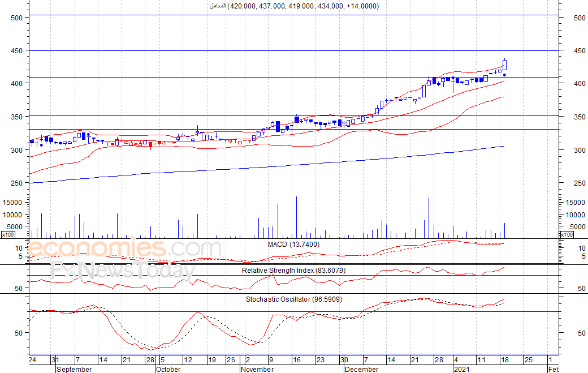Click the November month label
The height and width of the screenshot is (373, 588).
257,369
